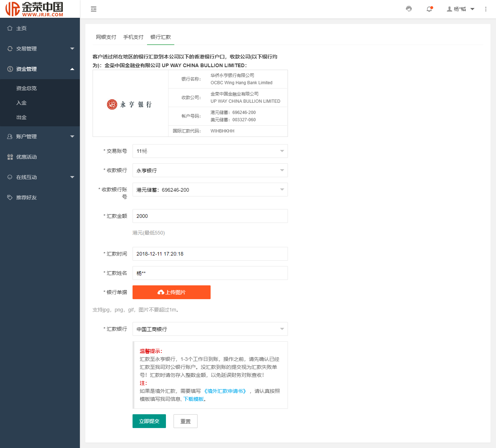Collapse the 资金管理 menu arrow
The image size is (496, 448).
(x=72, y=69)
